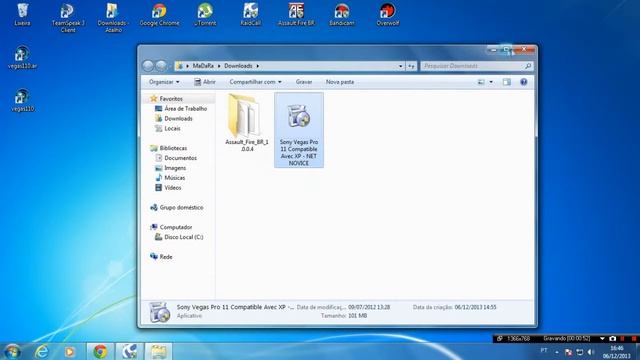
Task: Show hidden tray icons arrow
Action: click(x=557, y=352)
